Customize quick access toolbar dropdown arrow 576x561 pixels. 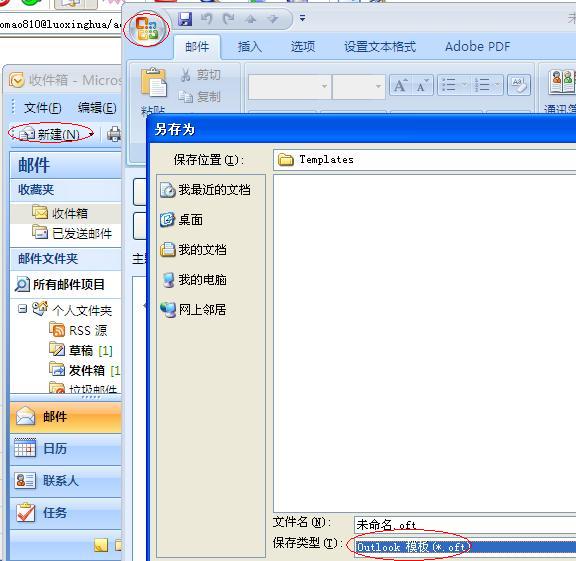(x=302, y=18)
